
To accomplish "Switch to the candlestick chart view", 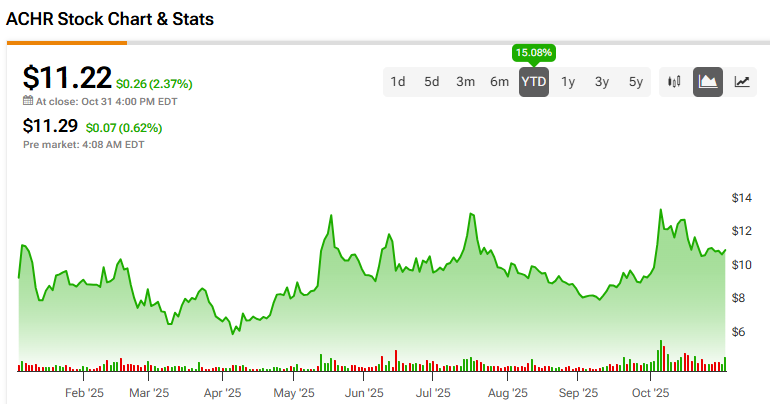I will tap(674, 82).
